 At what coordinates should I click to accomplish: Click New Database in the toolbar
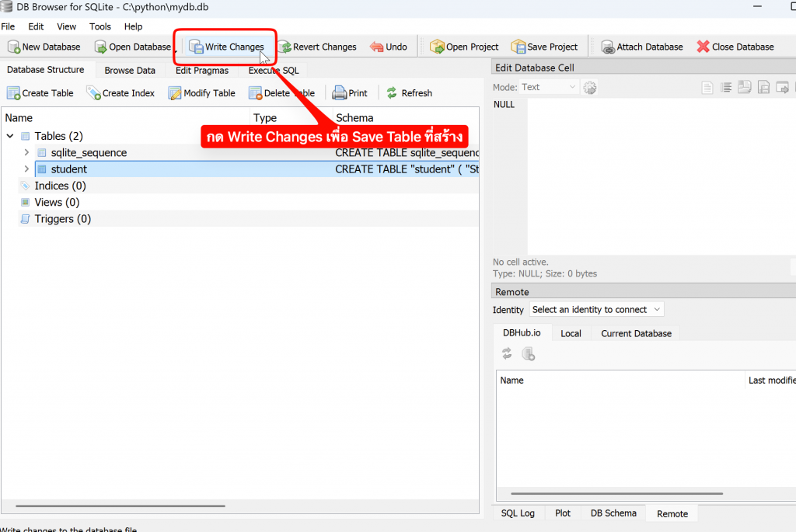pos(44,47)
